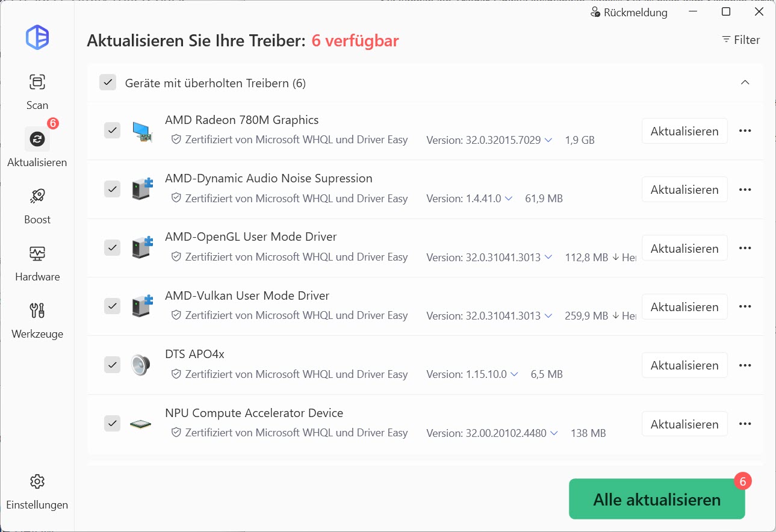The image size is (776, 532).
Task: Toggle the 'Geräte mit überholten Treibern' select-all checkbox
Action: click(x=108, y=82)
